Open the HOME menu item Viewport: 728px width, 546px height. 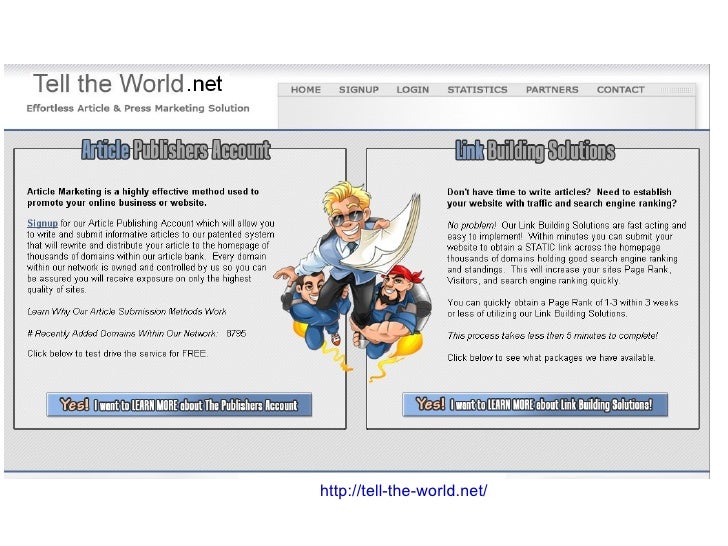[306, 90]
